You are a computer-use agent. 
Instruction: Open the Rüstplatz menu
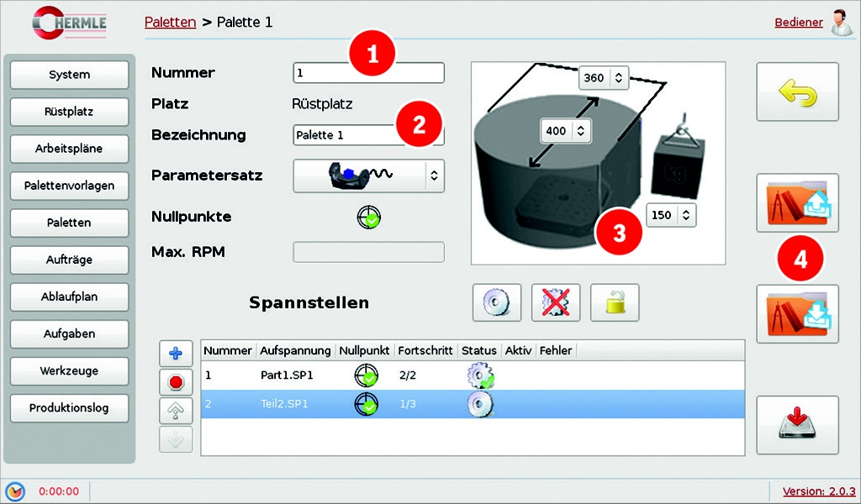pos(69,112)
